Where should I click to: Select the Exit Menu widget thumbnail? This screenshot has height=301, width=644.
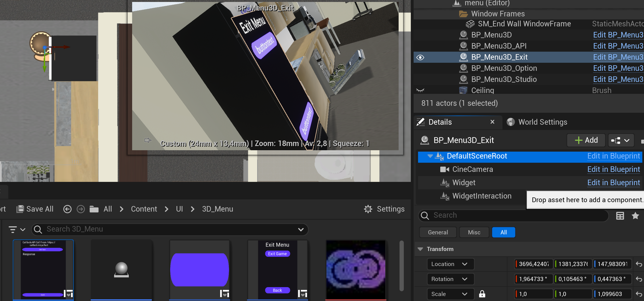pyautogui.click(x=277, y=269)
